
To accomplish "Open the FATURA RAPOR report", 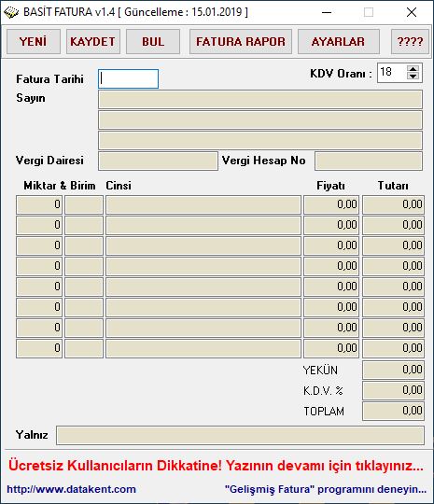I will (241, 41).
